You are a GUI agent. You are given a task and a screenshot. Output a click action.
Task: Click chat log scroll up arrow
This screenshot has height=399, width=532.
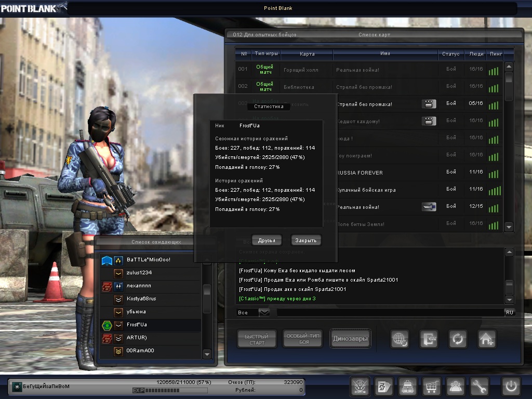click(x=509, y=252)
